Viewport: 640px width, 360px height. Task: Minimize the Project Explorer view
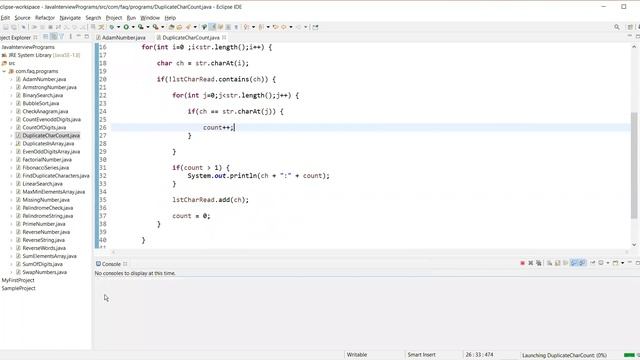point(78,36)
